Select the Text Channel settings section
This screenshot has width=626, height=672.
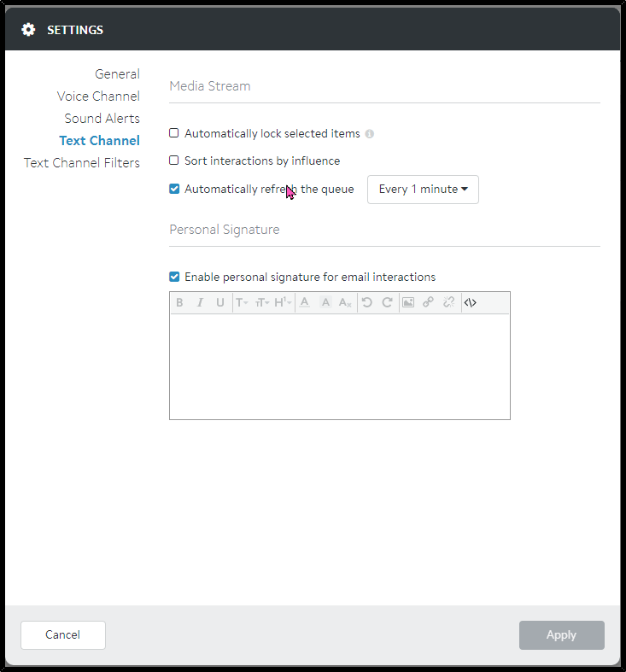99,141
